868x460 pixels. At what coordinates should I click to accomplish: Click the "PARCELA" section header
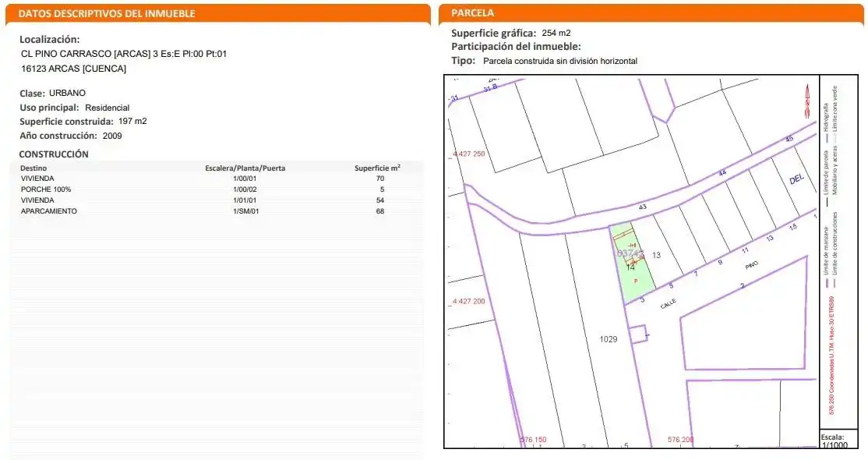[472, 12]
